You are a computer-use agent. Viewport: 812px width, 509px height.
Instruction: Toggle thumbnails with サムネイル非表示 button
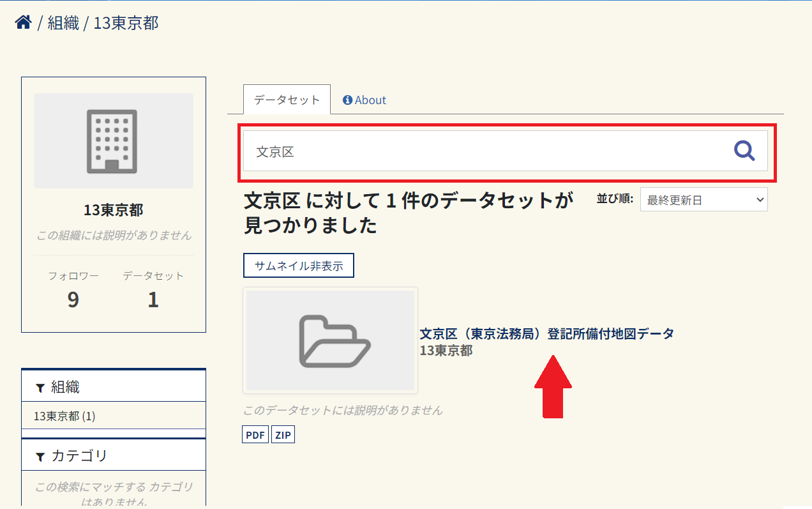click(x=298, y=266)
